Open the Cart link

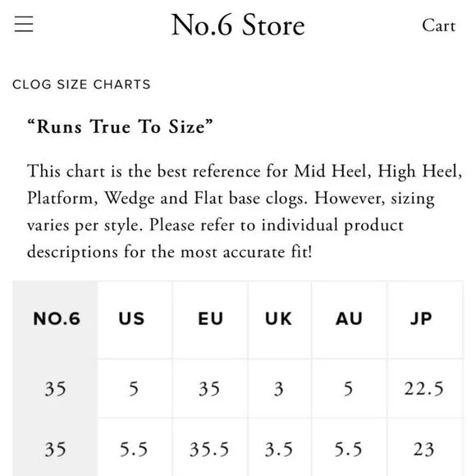click(x=439, y=25)
